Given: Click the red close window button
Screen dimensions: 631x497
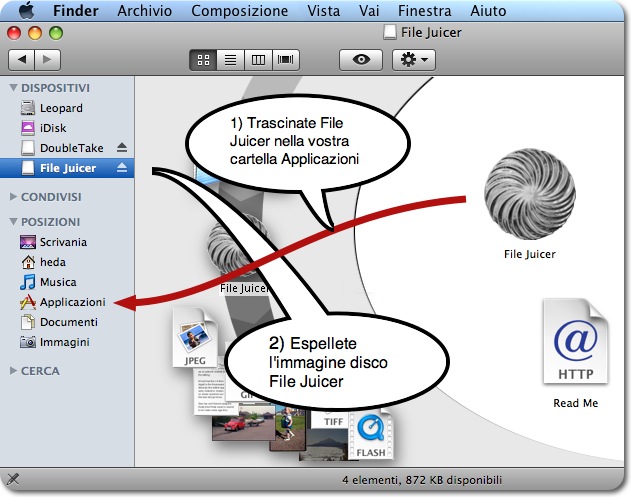Looking at the screenshot, I should click(x=14, y=33).
